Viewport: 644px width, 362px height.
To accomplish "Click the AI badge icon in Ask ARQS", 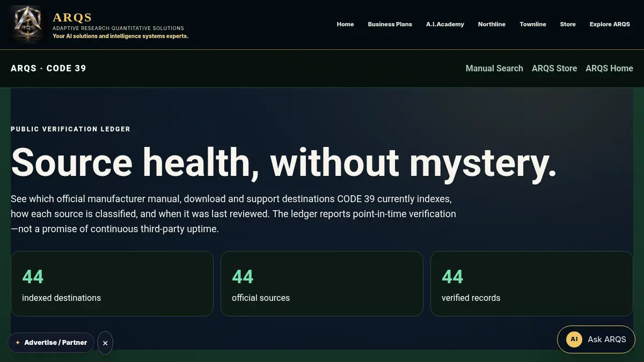I will [x=574, y=339].
